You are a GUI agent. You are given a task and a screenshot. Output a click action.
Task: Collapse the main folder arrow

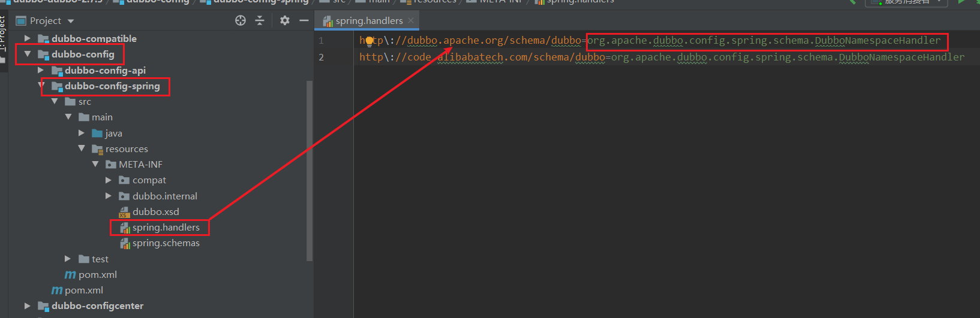(x=68, y=117)
